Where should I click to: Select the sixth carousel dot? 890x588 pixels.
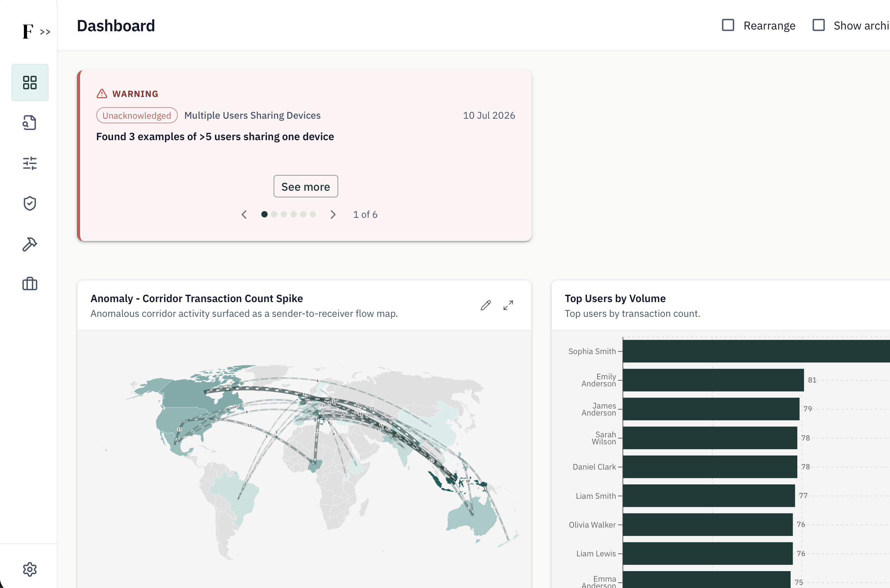[x=313, y=214]
